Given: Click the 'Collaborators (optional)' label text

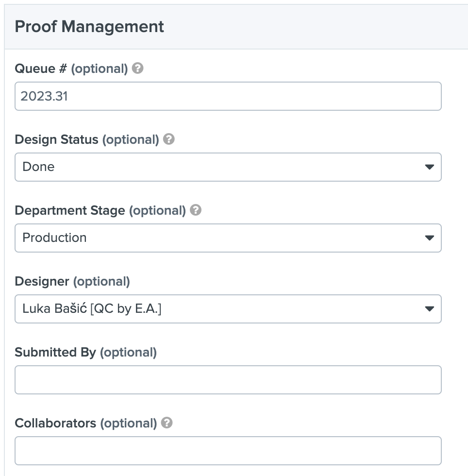Looking at the screenshot, I should [85, 423].
